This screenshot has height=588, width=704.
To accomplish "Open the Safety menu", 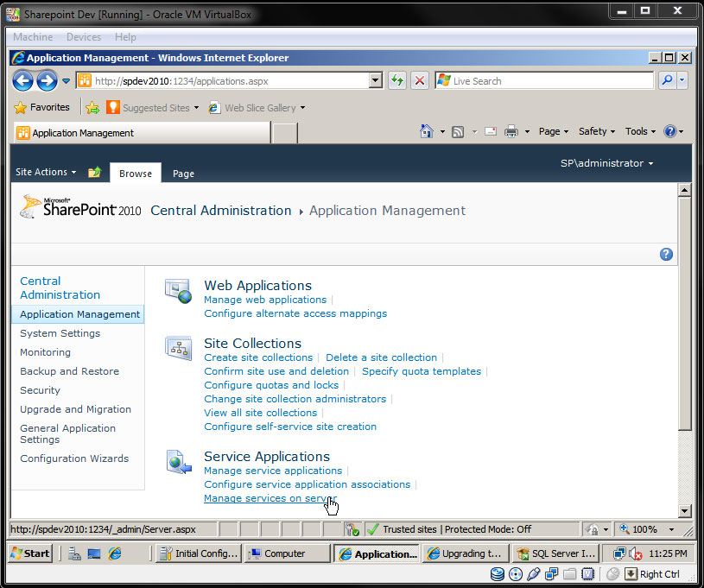I will (x=596, y=131).
